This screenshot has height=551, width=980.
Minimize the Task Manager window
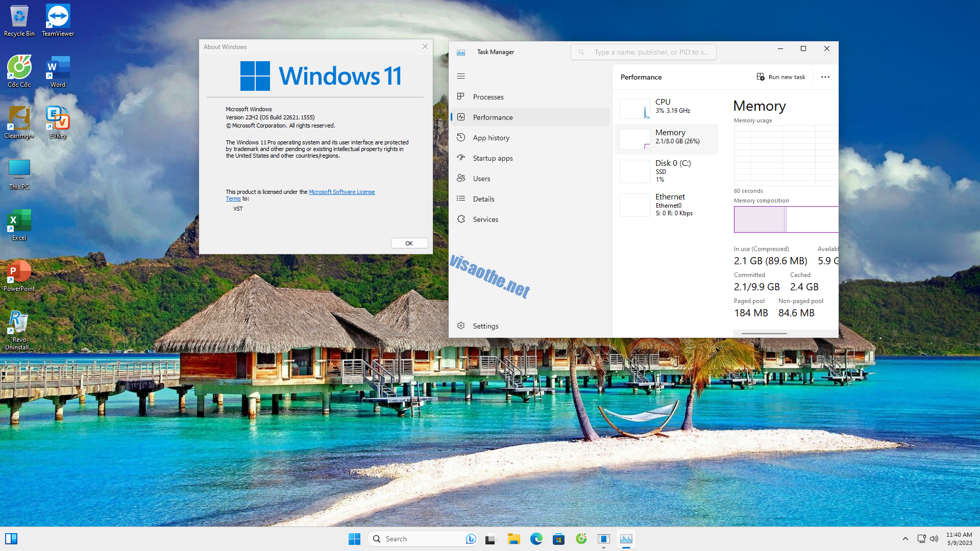(x=780, y=49)
